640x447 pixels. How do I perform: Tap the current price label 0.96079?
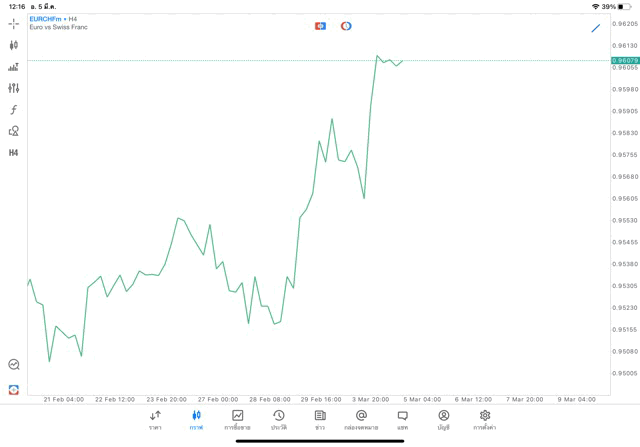[x=625, y=60]
